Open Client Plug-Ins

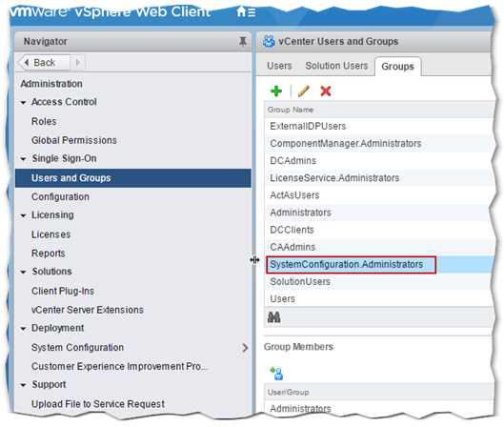63,291
